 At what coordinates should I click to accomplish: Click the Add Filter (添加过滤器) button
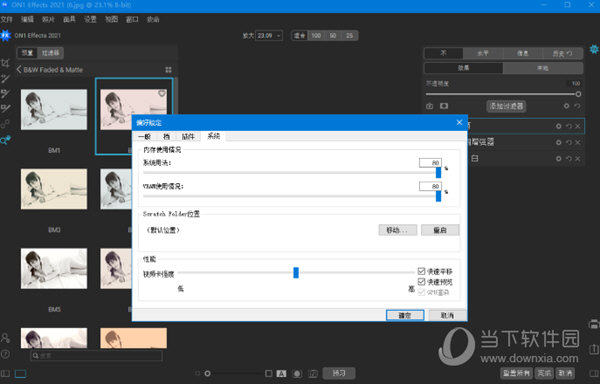point(506,106)
